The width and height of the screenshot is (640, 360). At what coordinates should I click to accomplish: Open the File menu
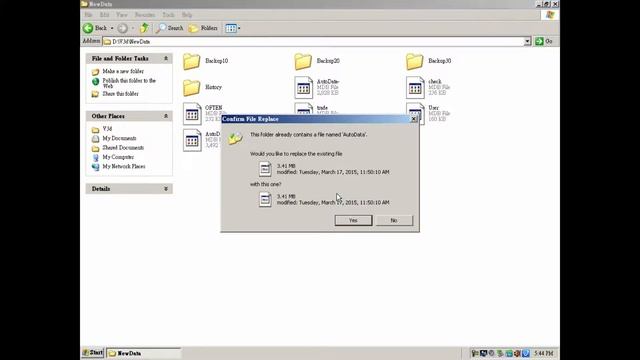click(x=88, y=15)
